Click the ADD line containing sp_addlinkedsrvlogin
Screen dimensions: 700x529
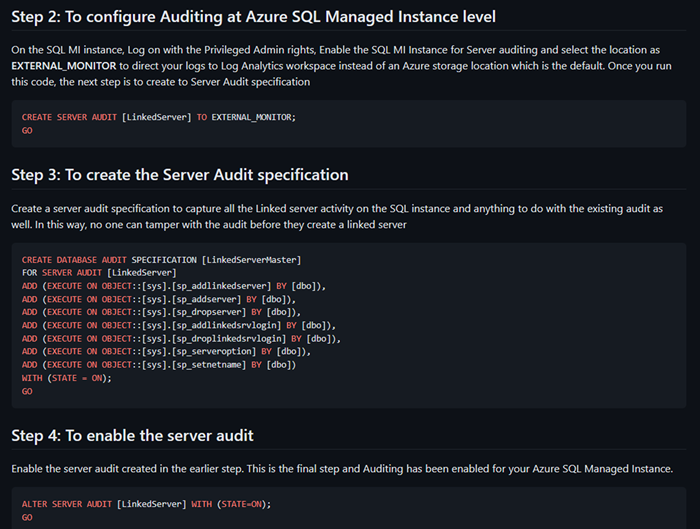[179, 325]
